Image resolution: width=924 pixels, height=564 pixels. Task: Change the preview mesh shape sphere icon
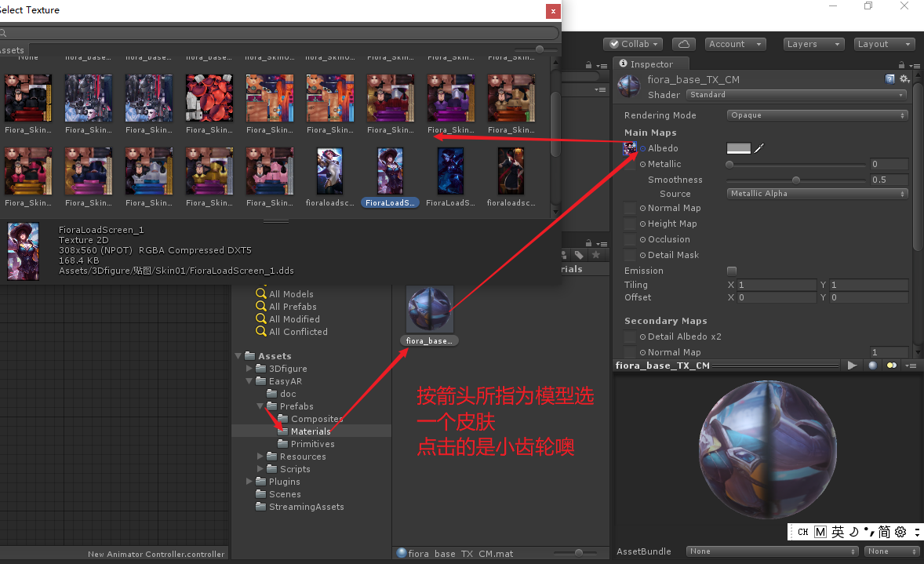[x=873, y=366]
